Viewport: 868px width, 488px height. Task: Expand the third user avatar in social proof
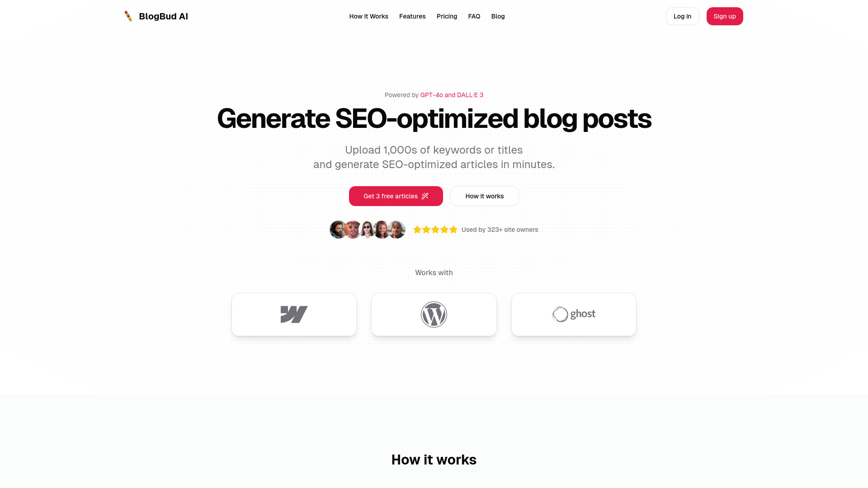coord(367,230)
